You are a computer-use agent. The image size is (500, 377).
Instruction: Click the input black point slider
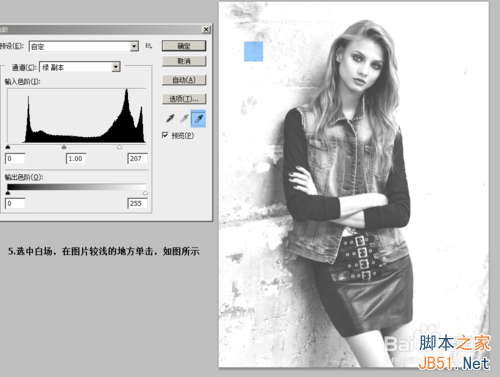[x=8, y=147]
